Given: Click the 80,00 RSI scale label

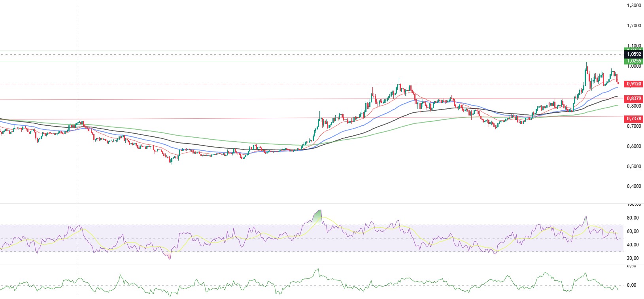Looking at the screenshot, I should point(633,218).
